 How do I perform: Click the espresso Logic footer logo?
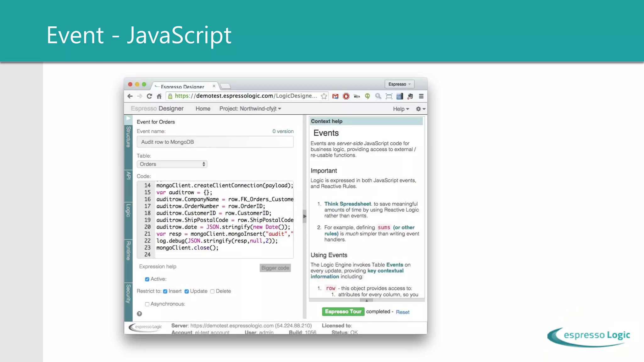click(146, 327)
